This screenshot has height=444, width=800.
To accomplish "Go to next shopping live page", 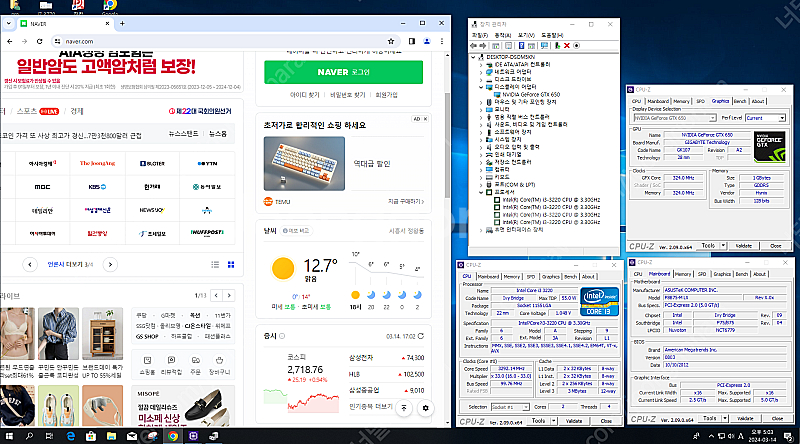I will click(x=229, y=295).
